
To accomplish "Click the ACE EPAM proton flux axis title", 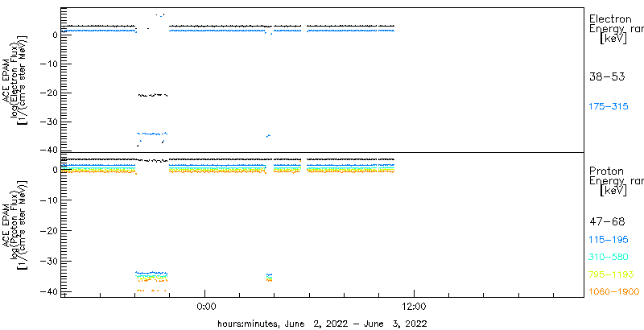I will coord(17,225).
